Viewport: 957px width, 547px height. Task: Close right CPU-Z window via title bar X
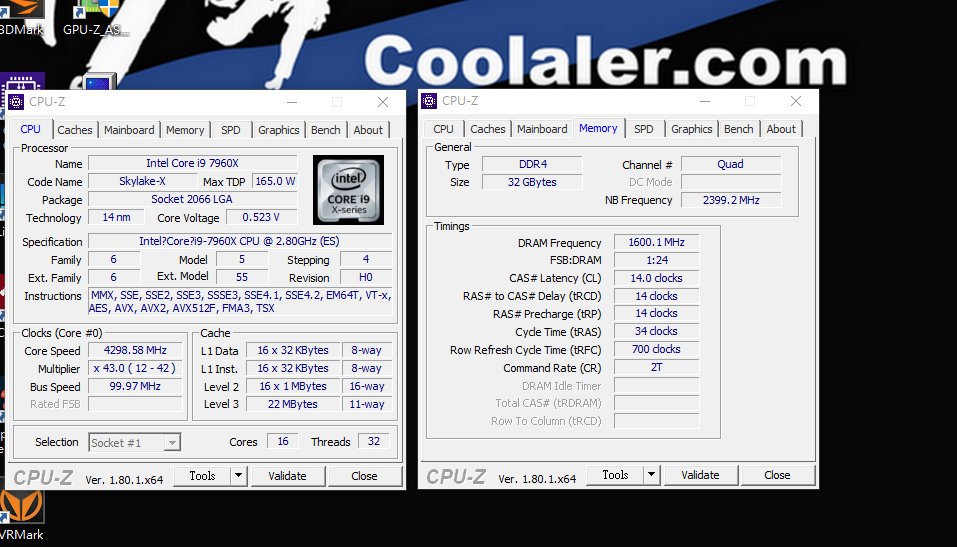(x=796, y=101)
